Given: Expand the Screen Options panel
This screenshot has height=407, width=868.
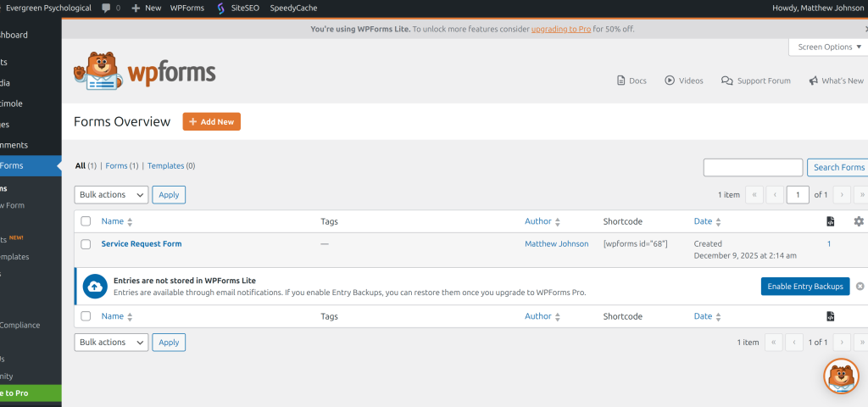Looking at the screenshot, I should coord(829,47).
